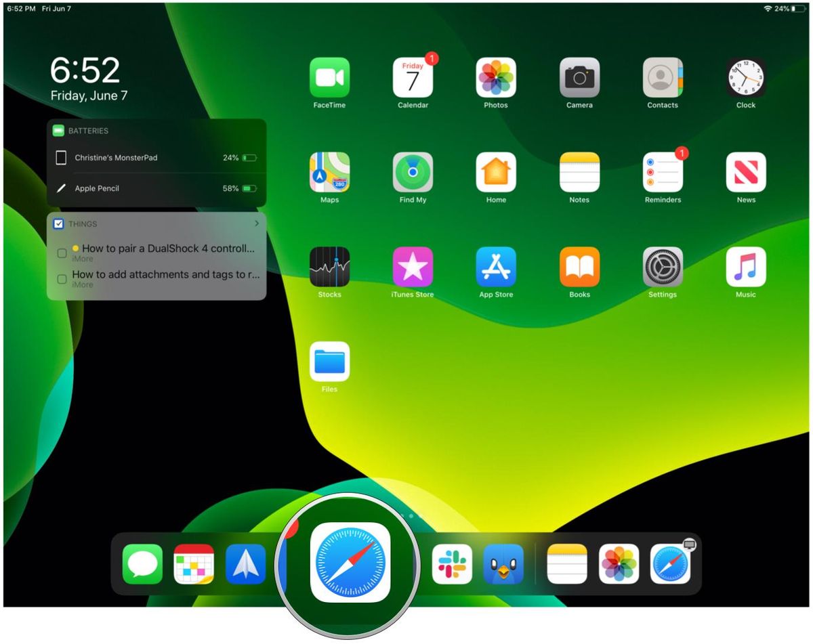Image resolution: width=813 pixels, height=644 pixels.
Task: Open the Files app
Action: click(x=330, y=362)
